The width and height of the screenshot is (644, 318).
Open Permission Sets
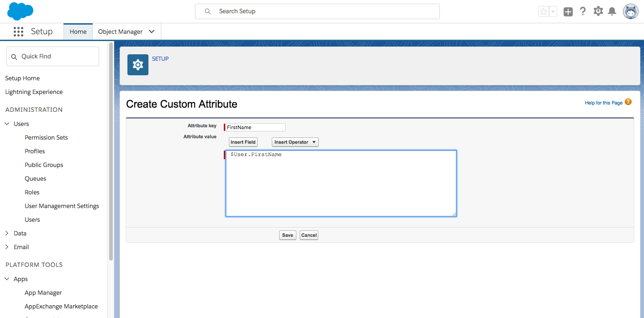[x=46, y=137]
